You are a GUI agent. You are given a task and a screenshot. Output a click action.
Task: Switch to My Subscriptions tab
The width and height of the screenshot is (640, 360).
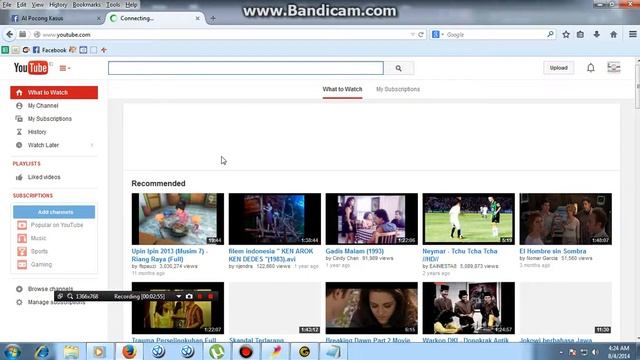(398, 89)
